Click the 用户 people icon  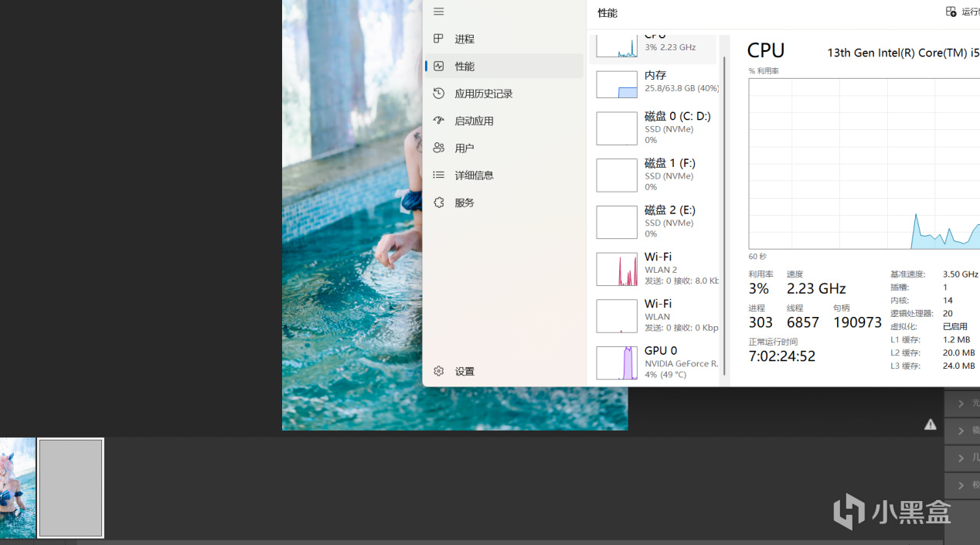click(438, 148)
